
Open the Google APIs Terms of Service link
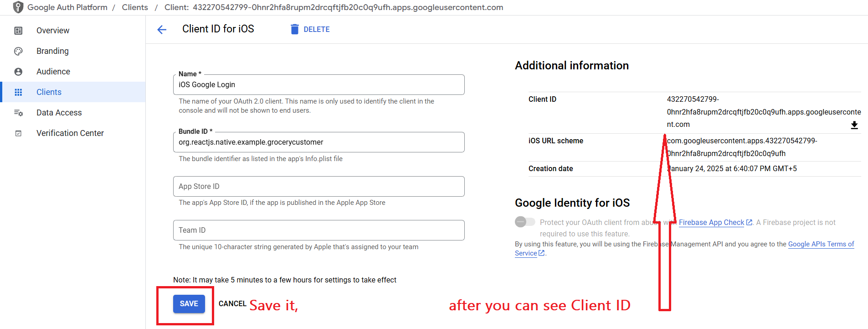821,244
